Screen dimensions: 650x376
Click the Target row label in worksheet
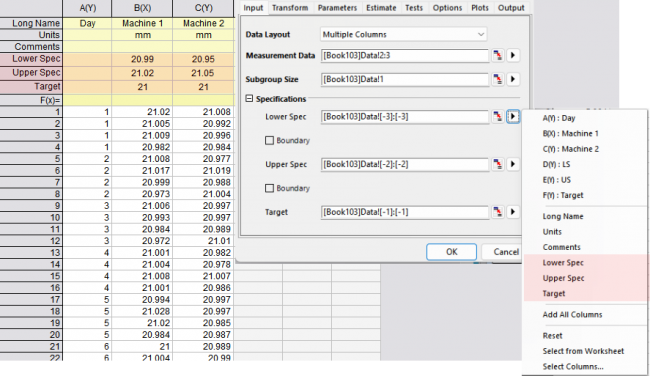click(31, 87)
